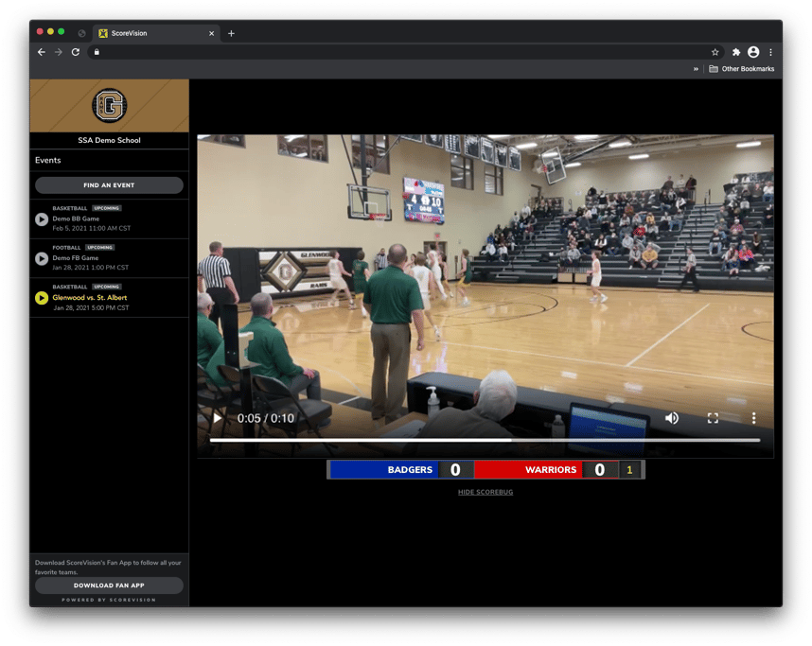The width and height of the screenshot is (812, 646).
Task: Enter fullscreen on the video player
Action: (715, 416)
